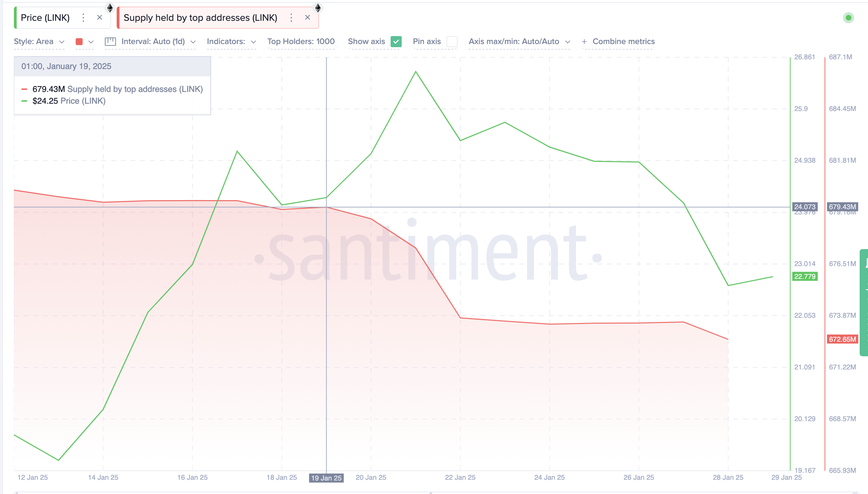The image size is (868, 494).
Task: Click the 19 Jan 25 date marker
Action: 326,478
